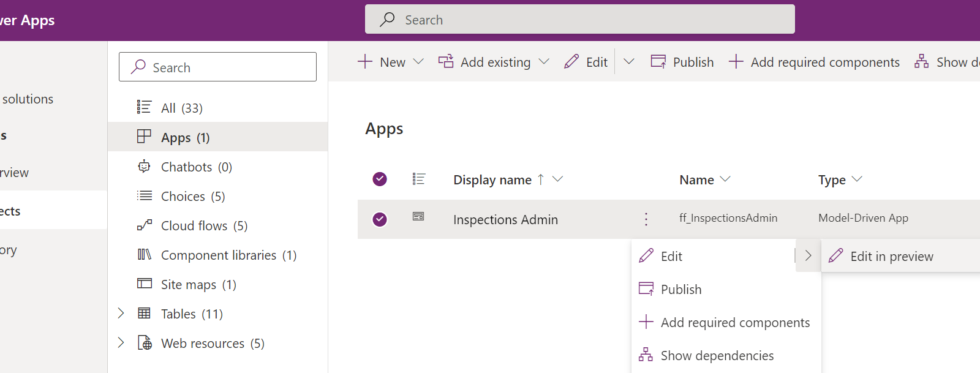Expand the Tables tree node
Screen dimensions: 980x373
(x=121, y=313)
